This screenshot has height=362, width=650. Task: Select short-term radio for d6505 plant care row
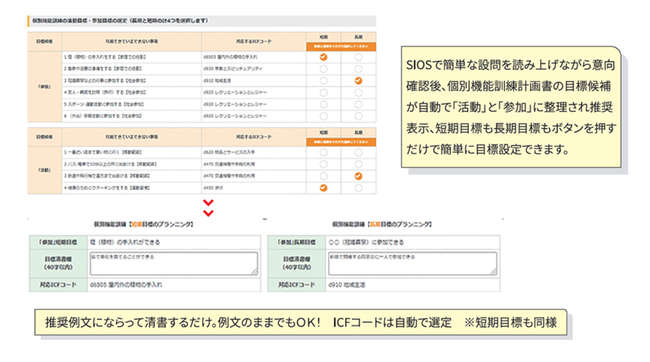point(323,57)
